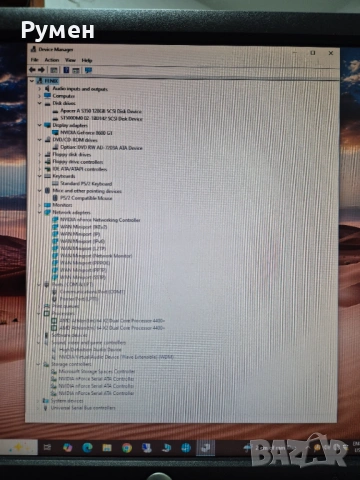The width and height of the screenshot is (360, 480).
Task: Expand Audio inputs and outputs
Action: (x=39, y=89)
